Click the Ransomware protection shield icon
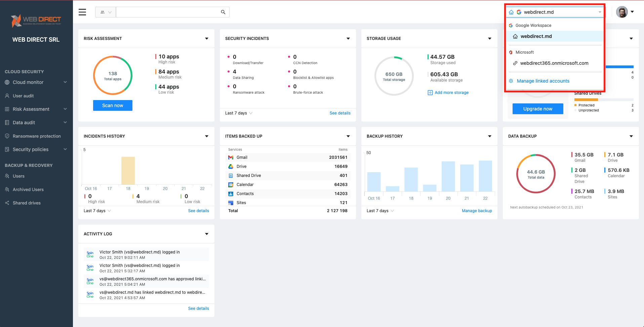Screen dimensions: 644x327 coord(7,136)
